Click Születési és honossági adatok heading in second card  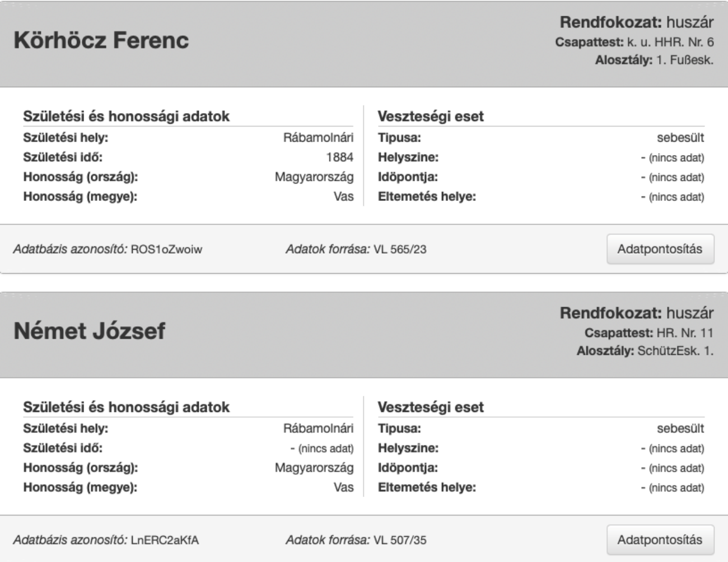(x=126, y=407)
